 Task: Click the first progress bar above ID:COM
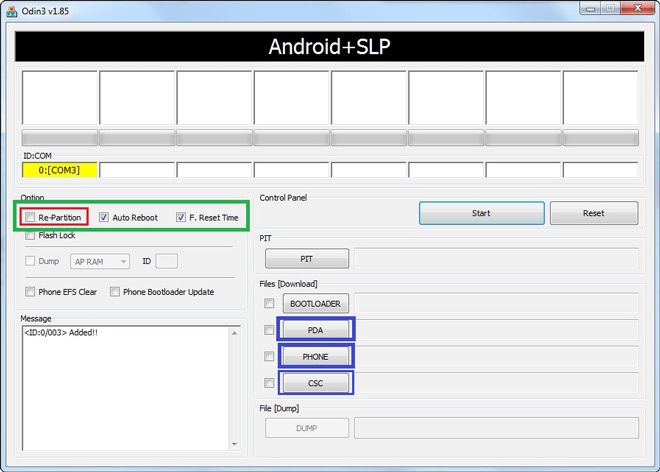tap(60, 138)
